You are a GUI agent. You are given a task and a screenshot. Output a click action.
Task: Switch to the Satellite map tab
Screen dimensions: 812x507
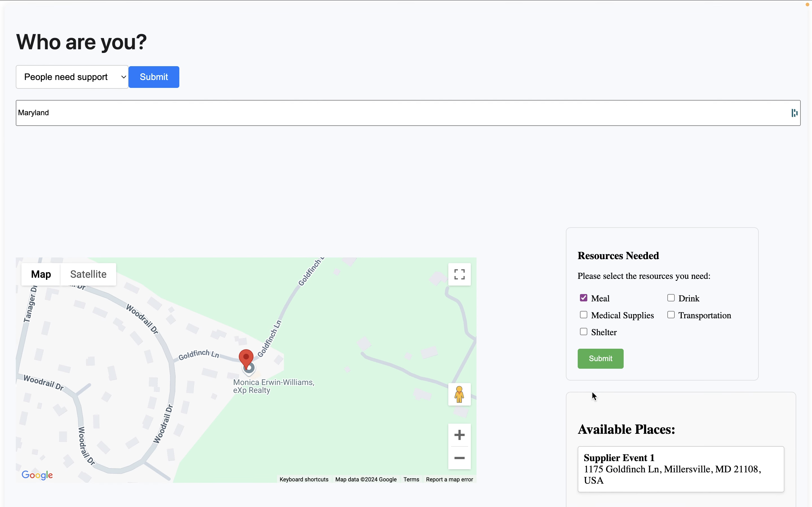point(88,274)
